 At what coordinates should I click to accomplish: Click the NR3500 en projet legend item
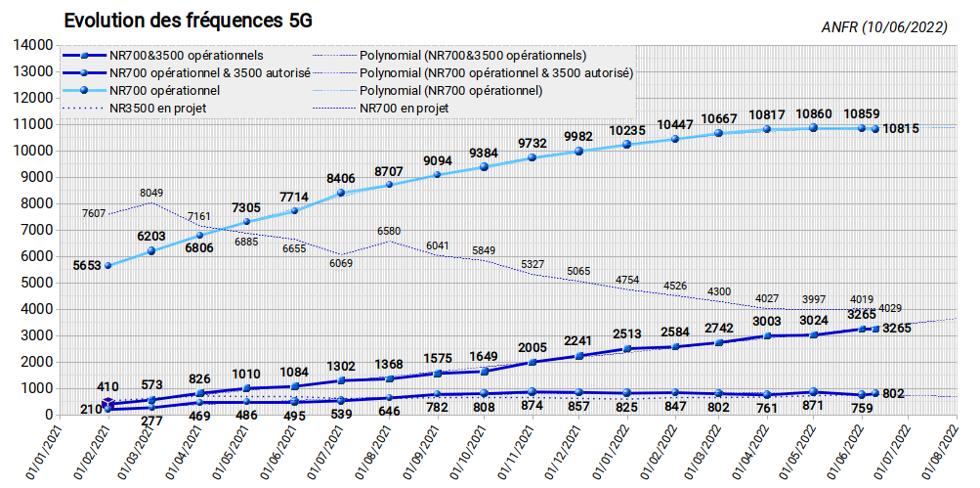coord(135,108)
